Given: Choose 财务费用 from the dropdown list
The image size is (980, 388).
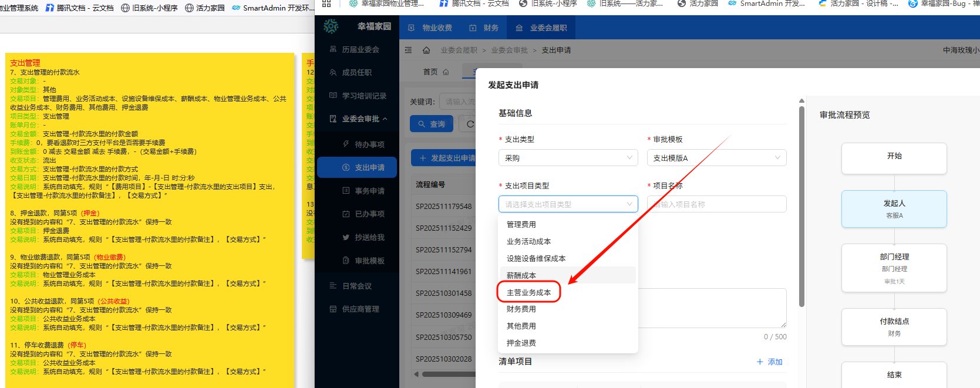Looking at the screenshot, I should pyautogui.click(x=568, y=309).
